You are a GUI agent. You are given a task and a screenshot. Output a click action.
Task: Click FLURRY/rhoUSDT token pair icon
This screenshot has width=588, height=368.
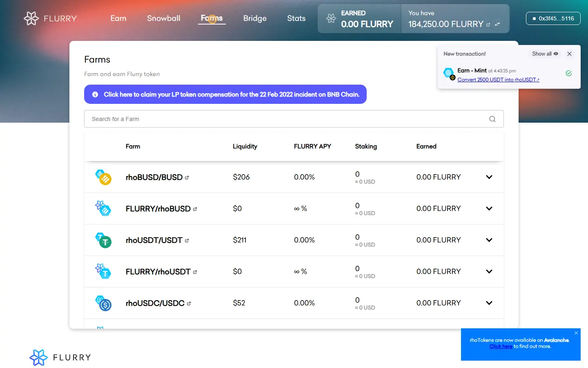click(x=103, y=272)
